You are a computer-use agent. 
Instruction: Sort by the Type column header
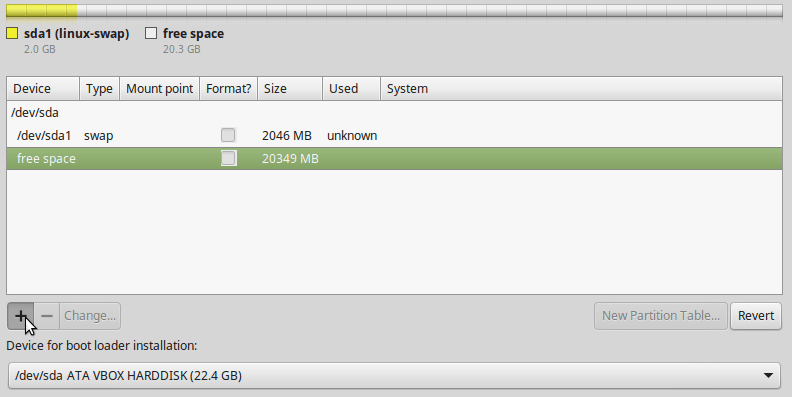pos(100,89)
